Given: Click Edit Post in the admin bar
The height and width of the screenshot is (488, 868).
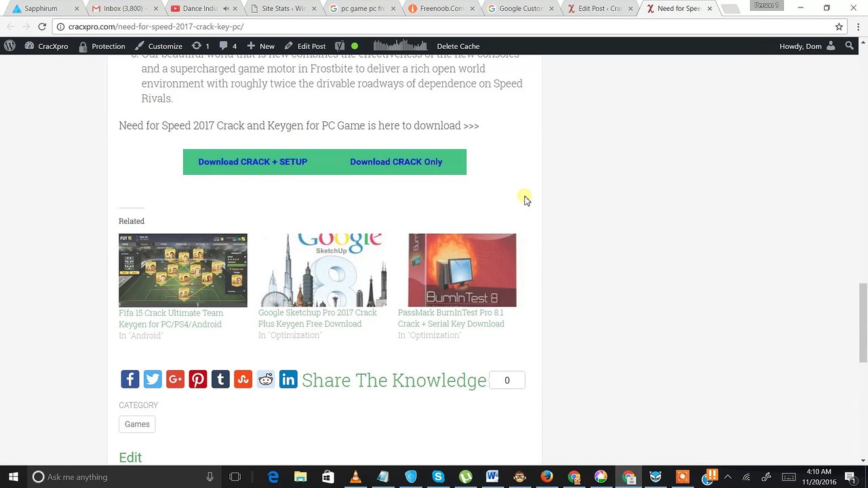Looking at the screenshot, I should pyautogui.click(x=304, y=46).
